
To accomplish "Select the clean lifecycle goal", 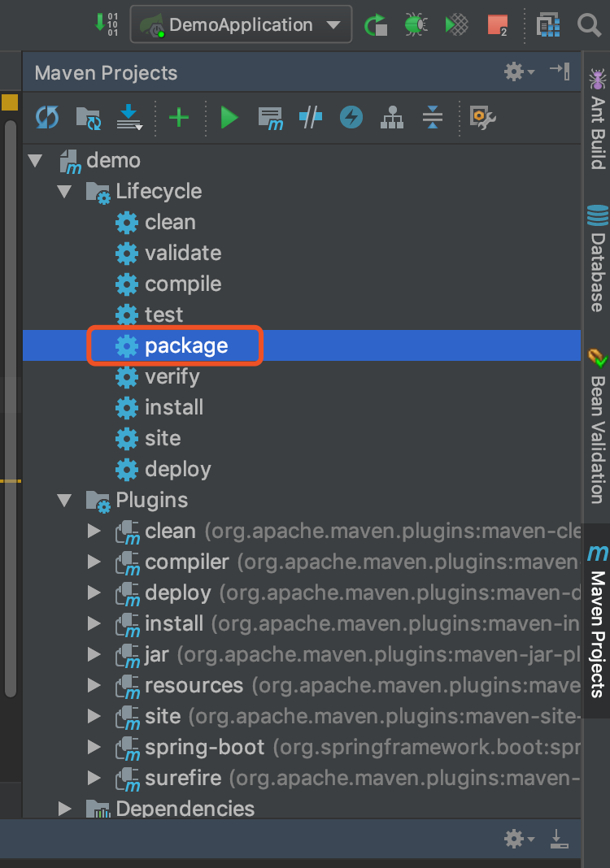I will [x=170, y=222].
